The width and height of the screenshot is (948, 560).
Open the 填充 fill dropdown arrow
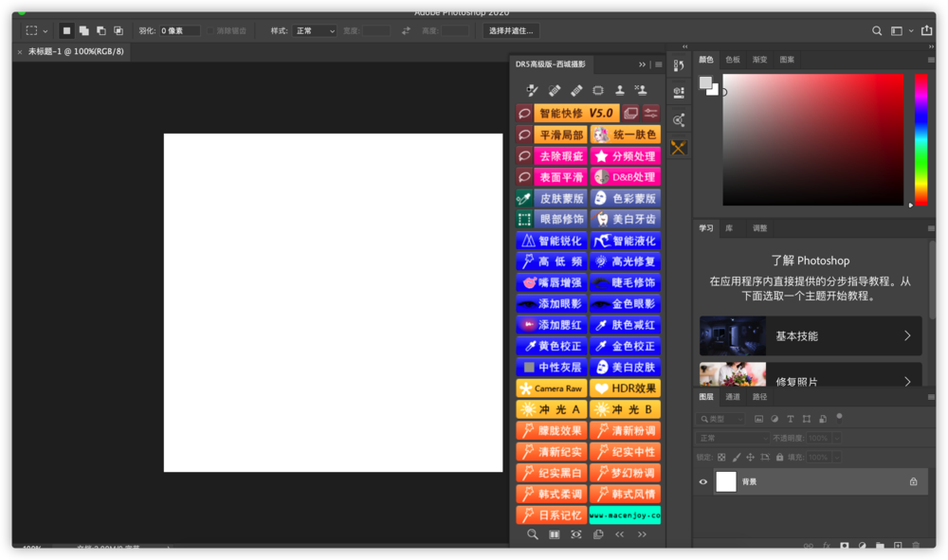837,458
